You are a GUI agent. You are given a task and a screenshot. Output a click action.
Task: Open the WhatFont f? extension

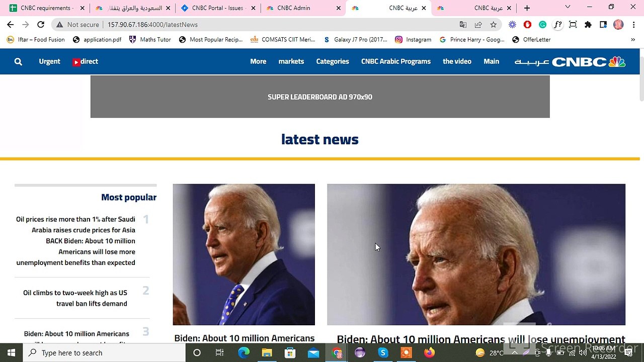click(x=557, y=25)
